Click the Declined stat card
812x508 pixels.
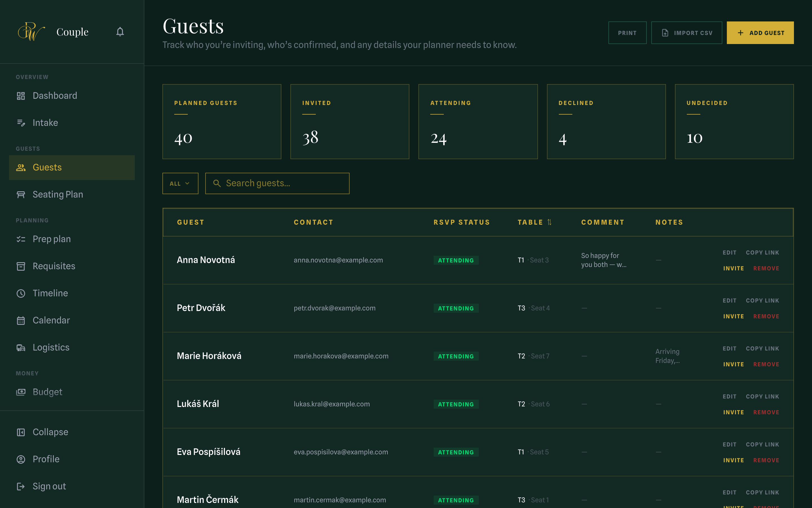(x=606, y=122)
